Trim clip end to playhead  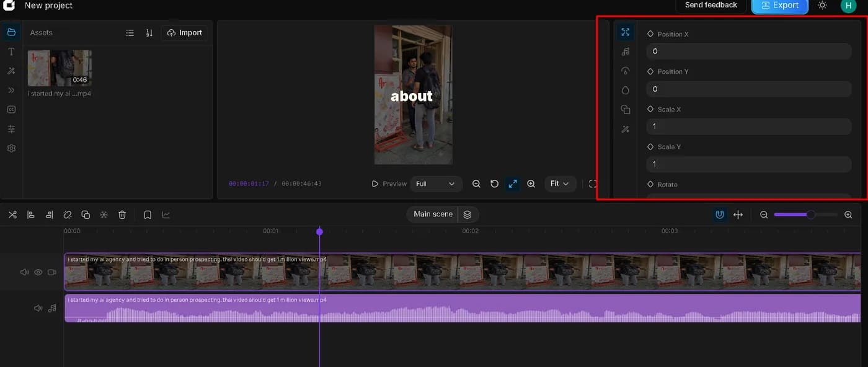[49, 214]
